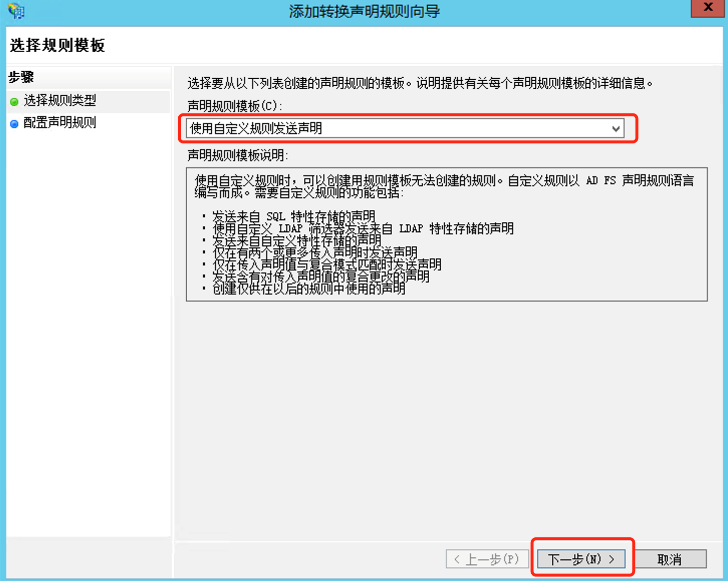Click the 选择规则模板 page heading
728x581 pixels.
(x=57, y=45)
